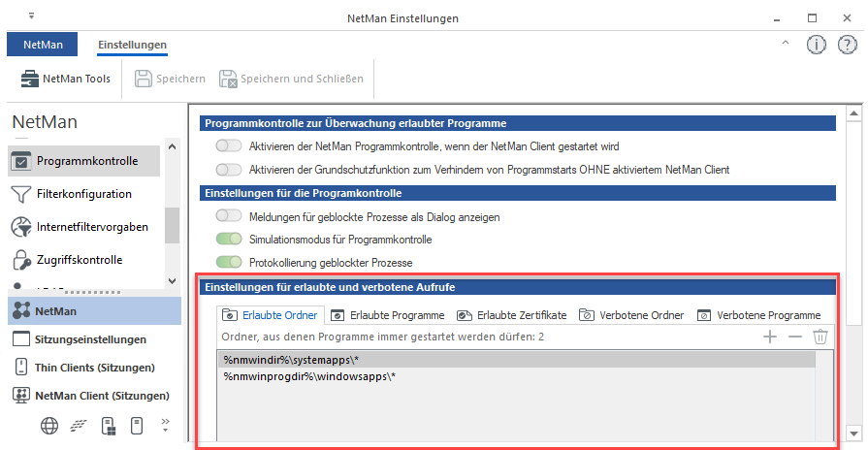Screen dimensions: 868x450
Task: Open the Verbotene Programme tab
Action: (759, 315)
